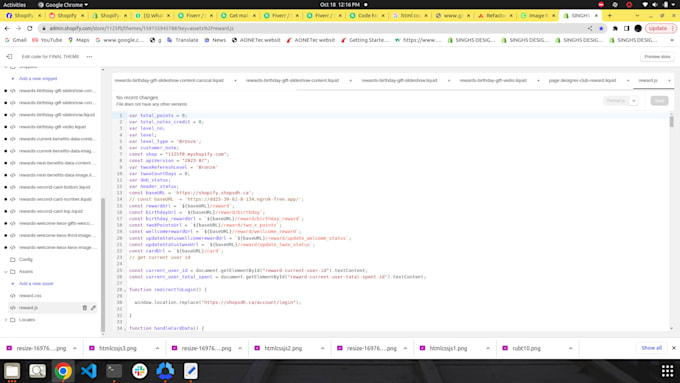Switch to the Code hi Chrome tab

[x=366, y=16]
